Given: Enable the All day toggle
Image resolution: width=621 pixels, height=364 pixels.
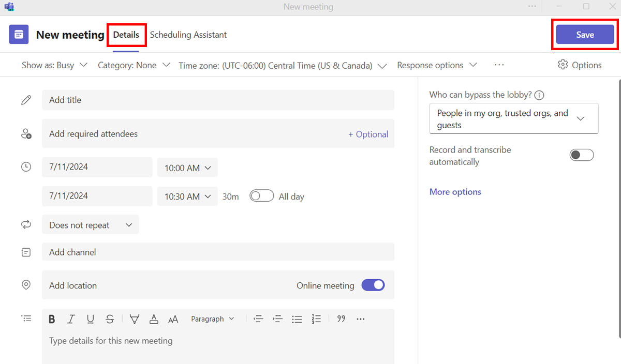Looking at the screenshot, I should coord(261,196).
